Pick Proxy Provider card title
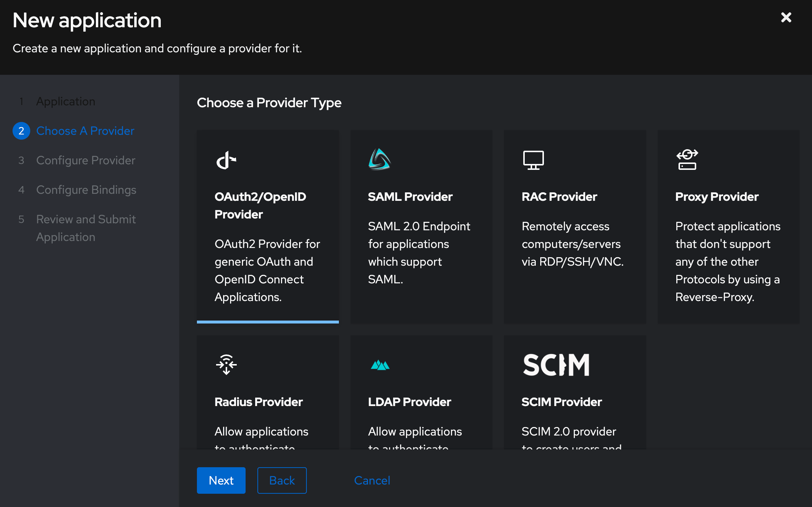Screen dimensions: 812x507 (716, 197)
